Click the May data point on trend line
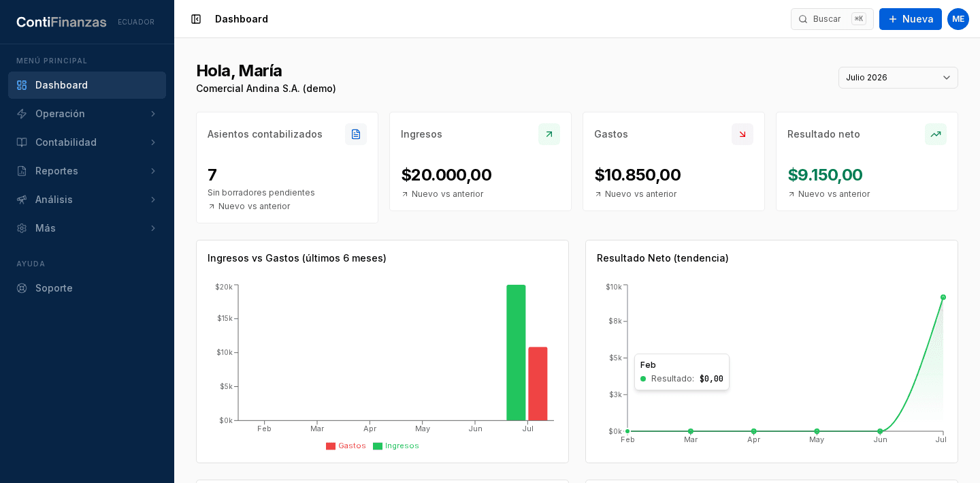Screen dimensions: 980x483 click(817, 431)
